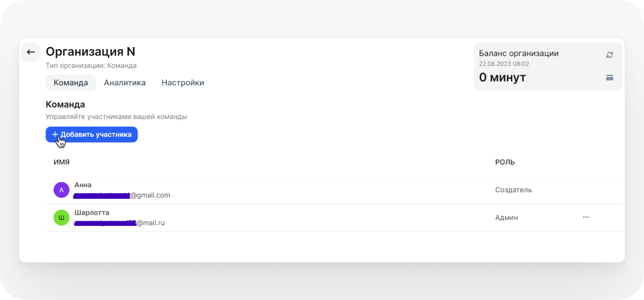The image size is (644, 300).
Task: Click Анна's gmail.com email address
Action: (122, 195)
